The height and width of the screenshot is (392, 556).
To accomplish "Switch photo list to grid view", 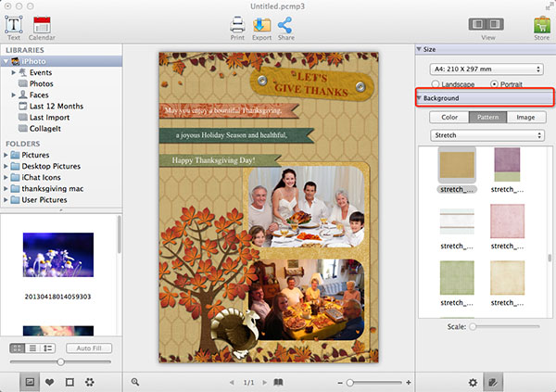I will (18, 348).
